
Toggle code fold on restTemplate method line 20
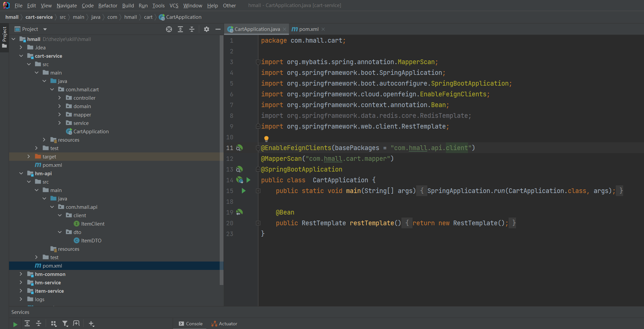(258, 223)
